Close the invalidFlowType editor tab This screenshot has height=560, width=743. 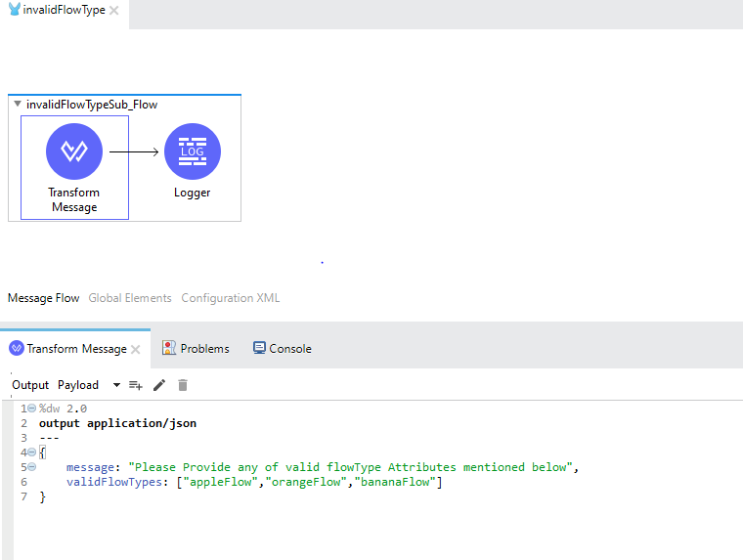coord(114,10)
